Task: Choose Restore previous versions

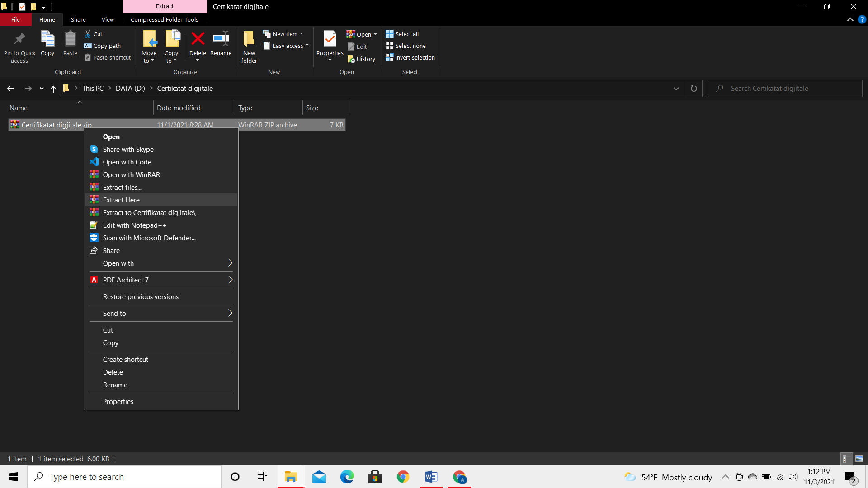Action: tap(161, 296)
